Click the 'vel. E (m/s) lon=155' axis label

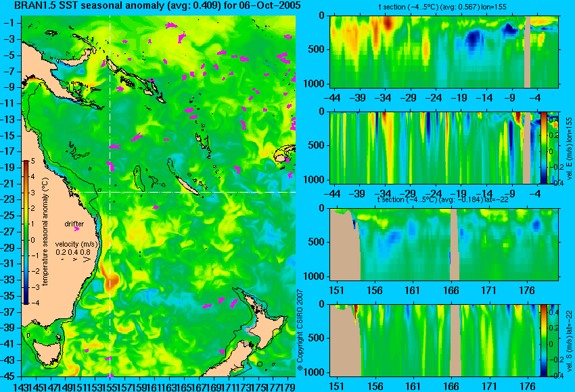569,149
